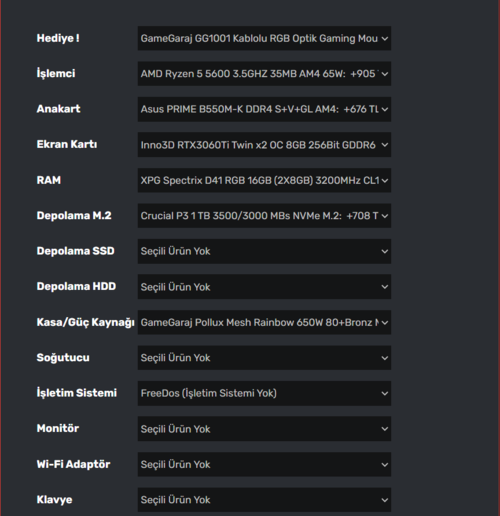Open the Depolama SSD dropdown
Image resolution: width=500 pixels, height=516 pixels.
pyautogui.click(x=264, y=251)
